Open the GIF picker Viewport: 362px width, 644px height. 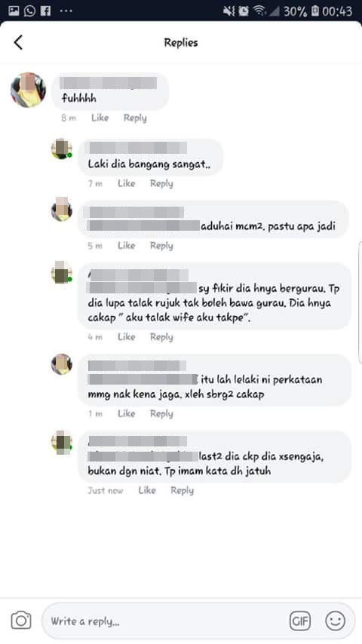(300, 621)
